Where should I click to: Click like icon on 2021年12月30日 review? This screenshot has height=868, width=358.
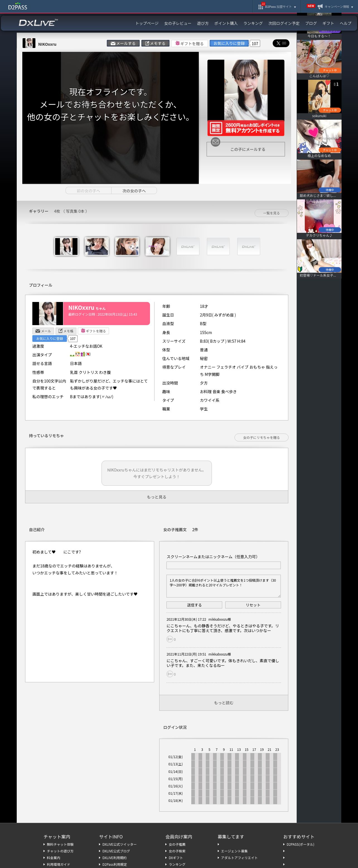coord(170,639)
